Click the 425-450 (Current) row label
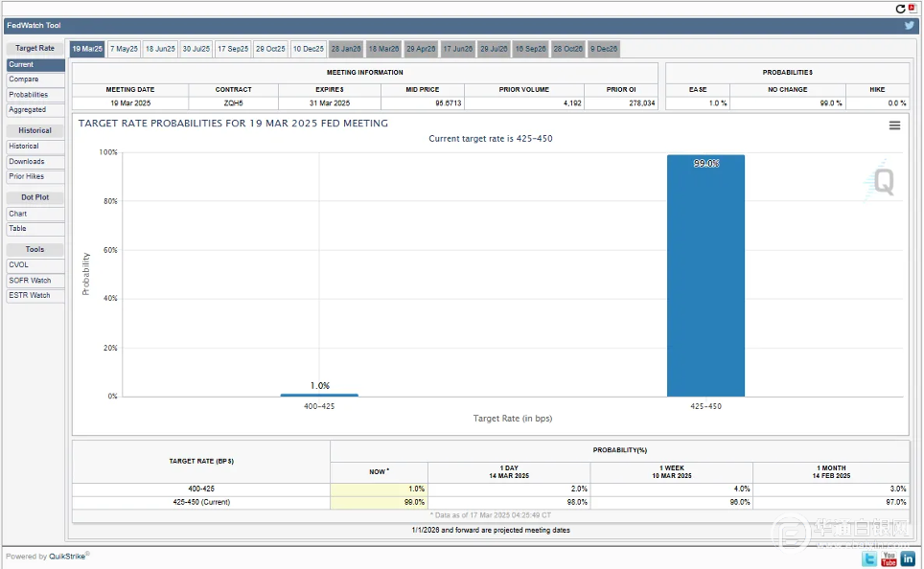 201,503
